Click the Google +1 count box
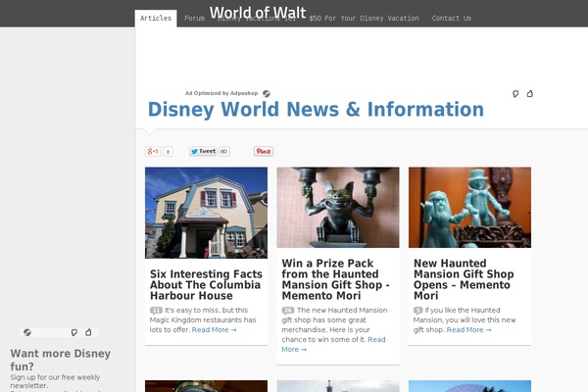588x392 pixels. pyautogui.click(x=168, y=151)
